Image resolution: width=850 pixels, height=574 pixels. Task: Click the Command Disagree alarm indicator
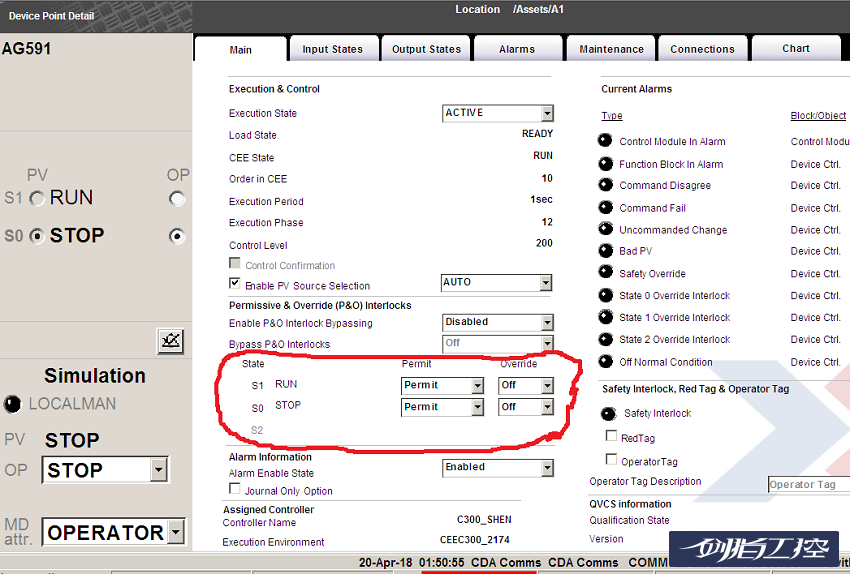pos(605,185)
